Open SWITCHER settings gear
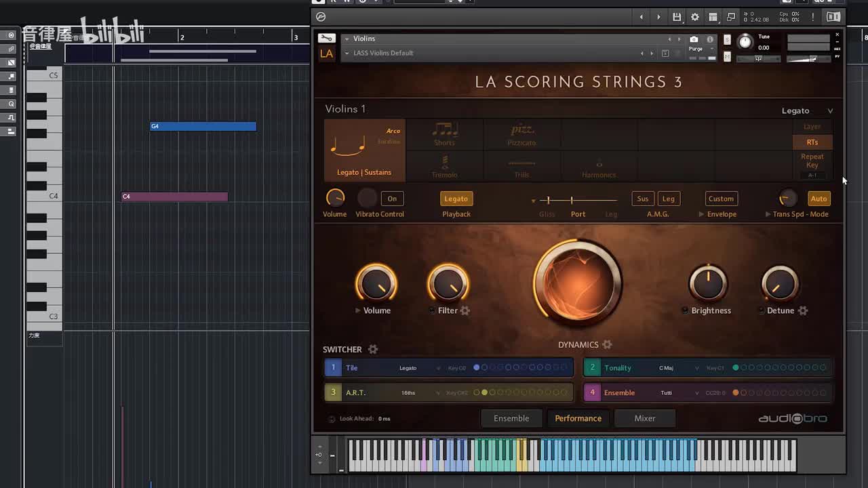Image resolution: width=868 pixels, height=488 pixels. point(372,349)
